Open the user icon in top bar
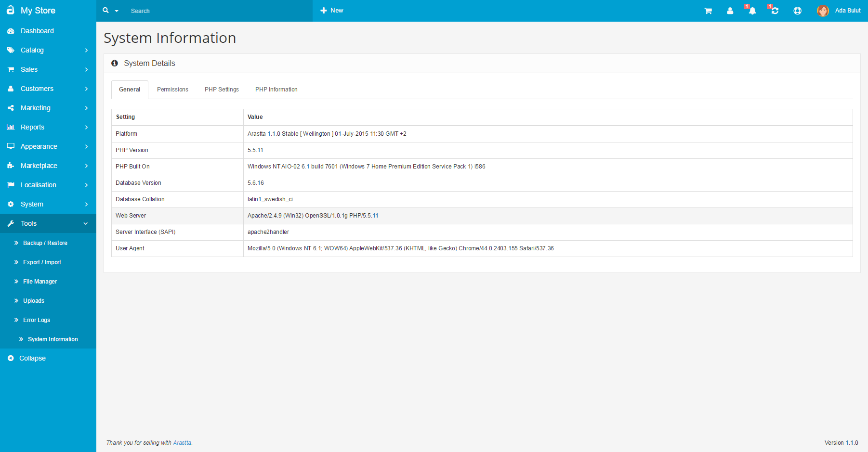 point(730,11)
